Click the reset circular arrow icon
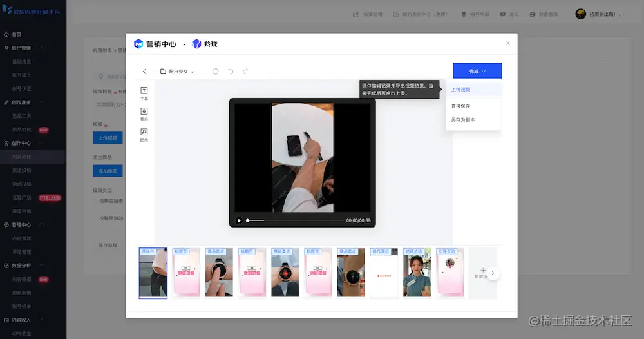Image resolution: width=644 pixels, height=339 pixels. tap(216, 72)
